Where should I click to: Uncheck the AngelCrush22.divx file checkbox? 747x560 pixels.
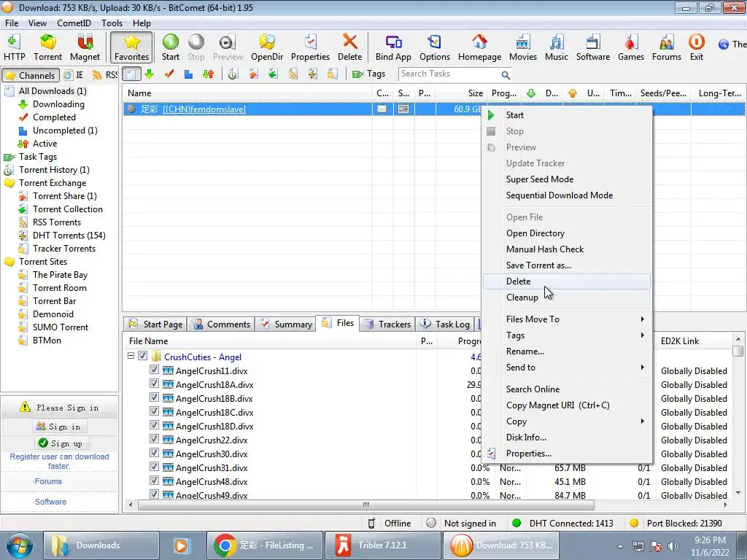(154, 438)
